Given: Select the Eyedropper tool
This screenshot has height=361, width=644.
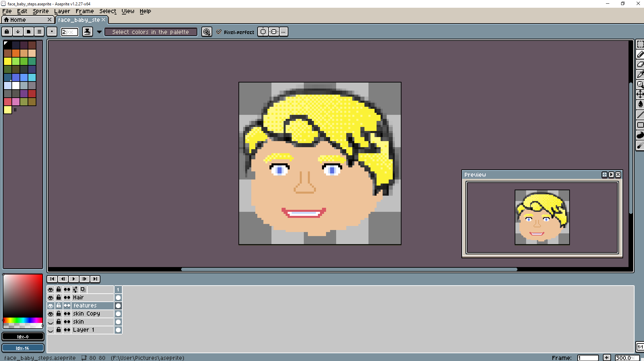Looking at the screenshot, I should click(640, 74).
